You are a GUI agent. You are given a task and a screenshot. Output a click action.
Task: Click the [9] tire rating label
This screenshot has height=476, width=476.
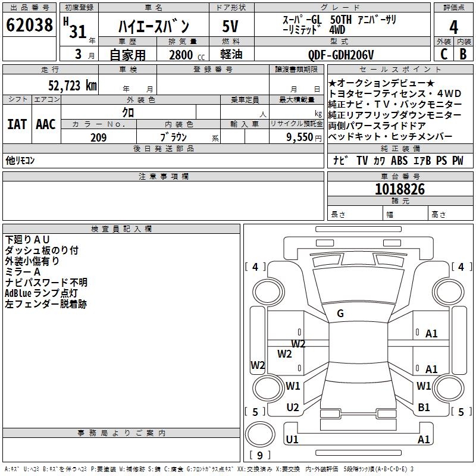pyautogui.click(x=259, y=456)
